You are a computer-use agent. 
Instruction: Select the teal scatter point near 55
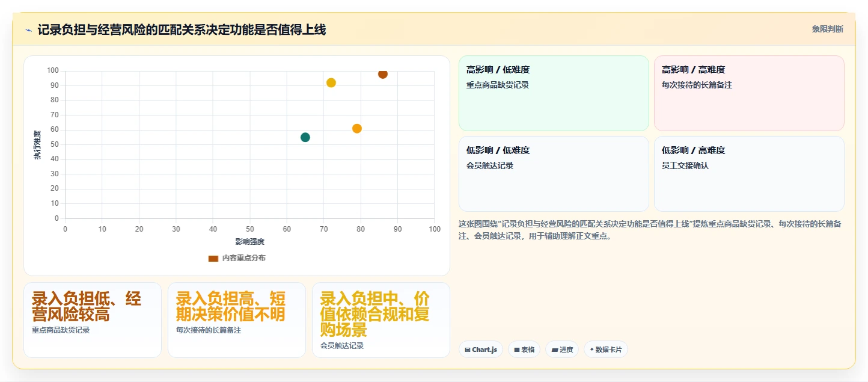click(305, 137)
